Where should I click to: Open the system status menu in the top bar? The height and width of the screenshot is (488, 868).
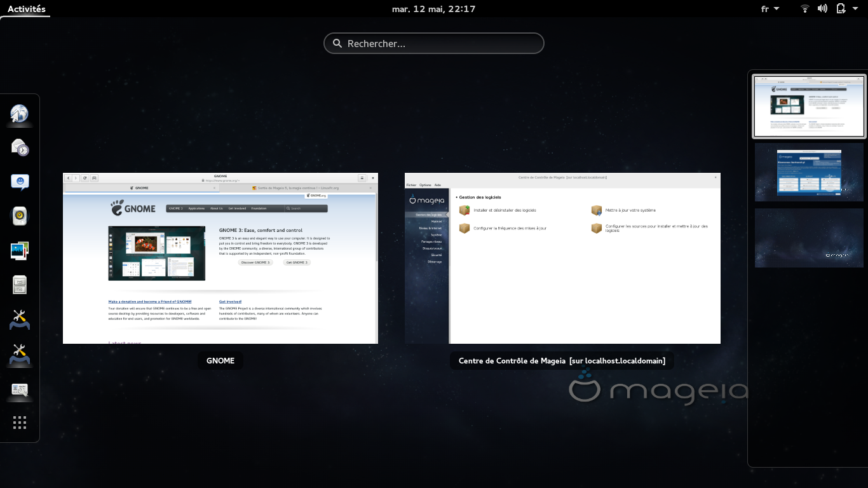pos(823,8)
